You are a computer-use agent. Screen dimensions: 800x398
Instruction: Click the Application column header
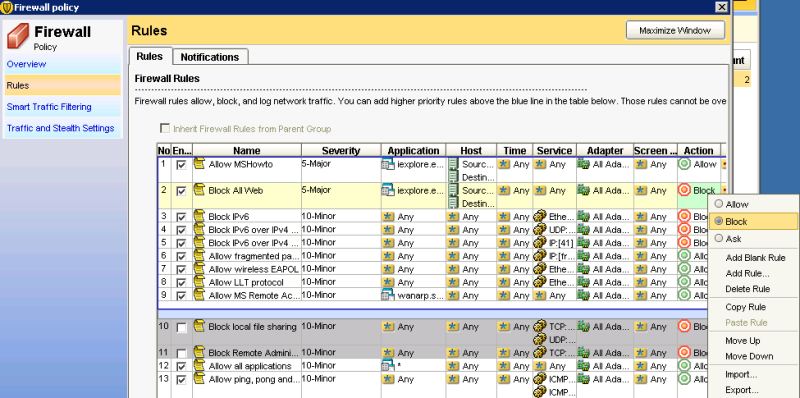tap(413, 151)
